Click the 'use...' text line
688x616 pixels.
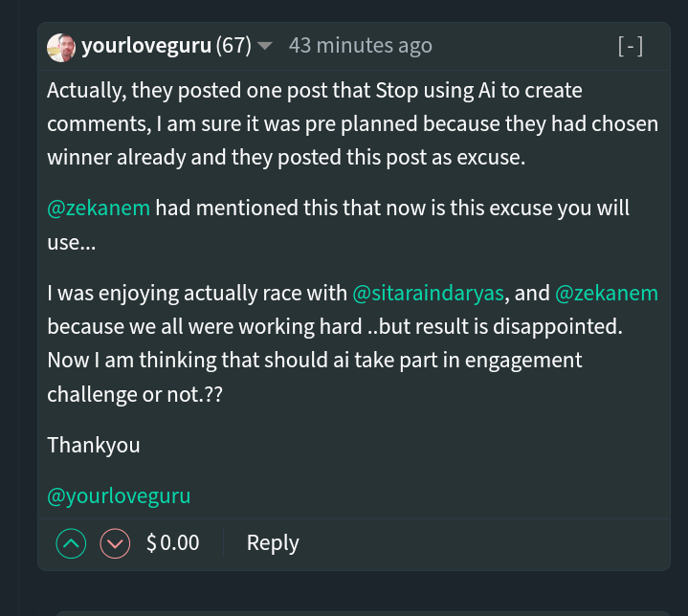point(72,243)
